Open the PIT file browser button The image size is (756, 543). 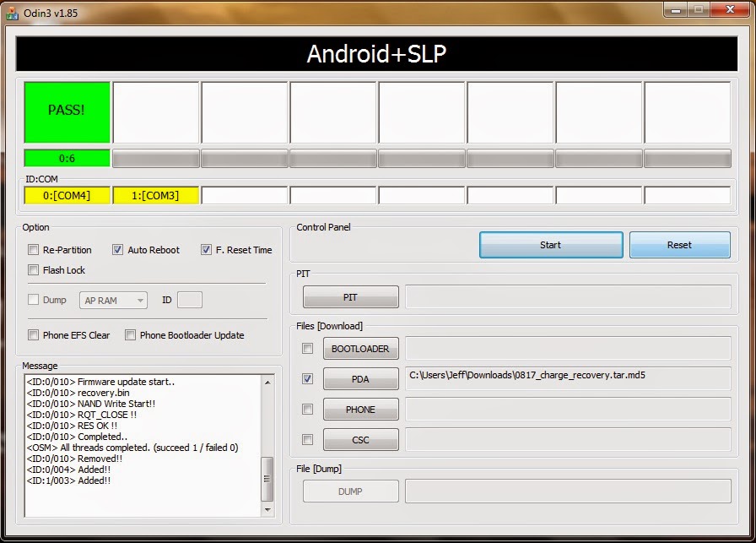(x=350, y=297)
